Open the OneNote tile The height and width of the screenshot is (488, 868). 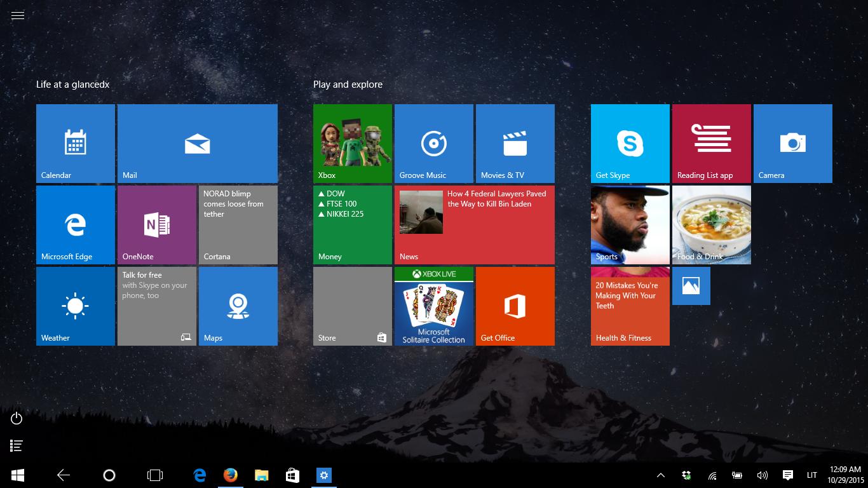tap(157, 225)
